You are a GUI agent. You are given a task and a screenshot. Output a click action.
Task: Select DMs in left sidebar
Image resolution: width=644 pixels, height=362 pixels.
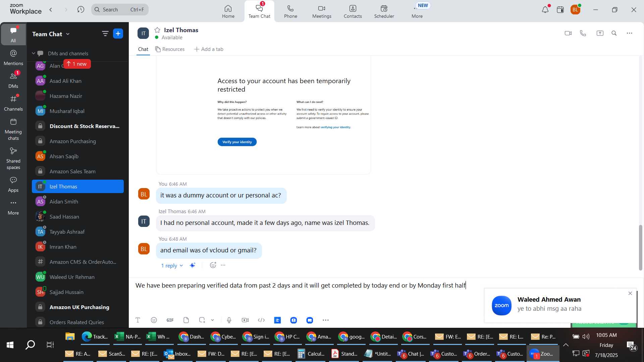tap(13, 80)
